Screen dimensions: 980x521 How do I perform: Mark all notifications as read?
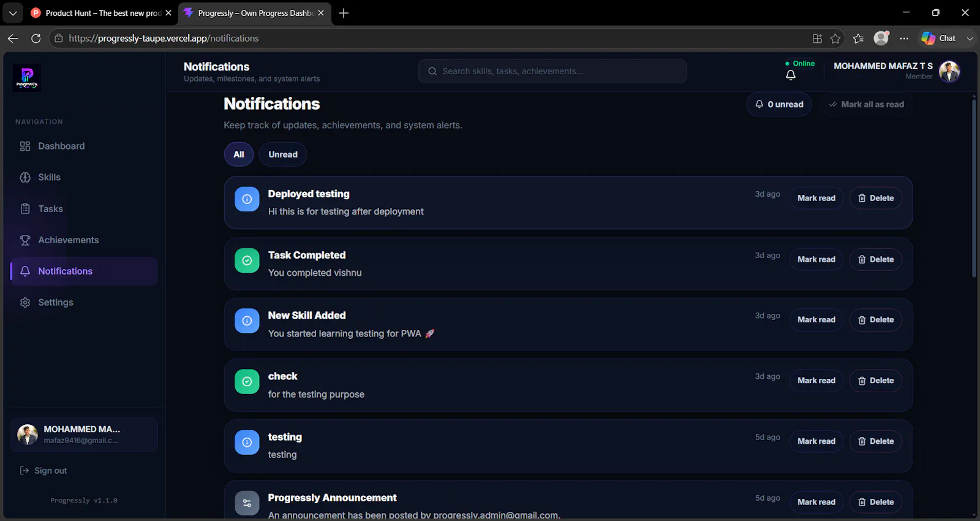click(866, 104)
